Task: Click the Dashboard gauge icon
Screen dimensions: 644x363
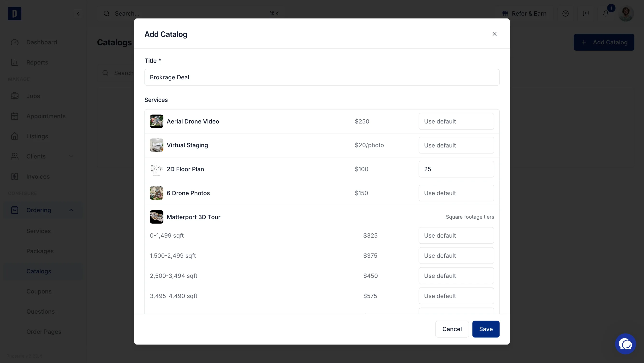Action: (14, 42)
